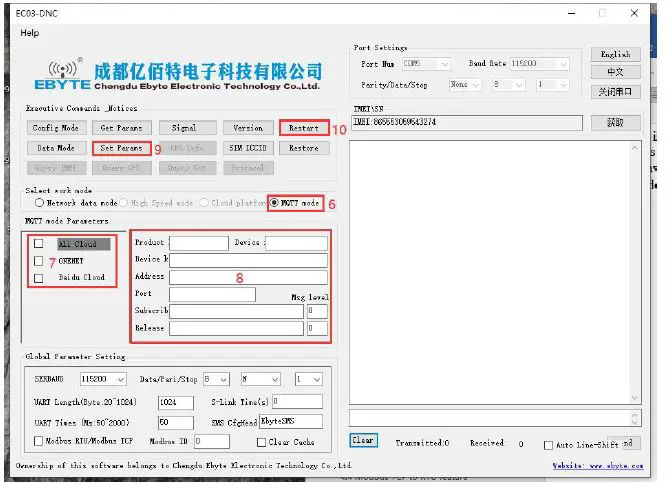The height and width of the screenshot is (488, 666).
Task: Switch language with English button
Action: [615, 54]
